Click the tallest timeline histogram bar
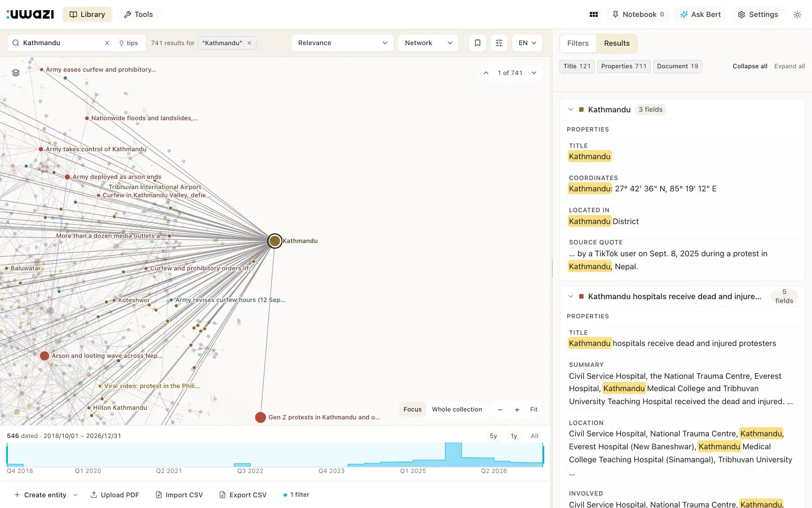Screen dimensions: 812x508 pos(453,454)
